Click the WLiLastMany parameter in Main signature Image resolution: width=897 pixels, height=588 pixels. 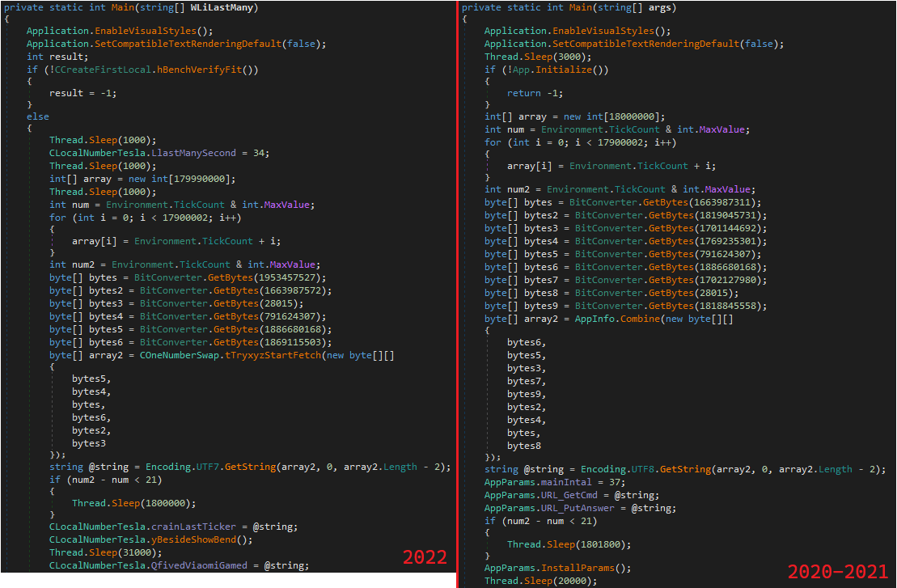[222, 7]
